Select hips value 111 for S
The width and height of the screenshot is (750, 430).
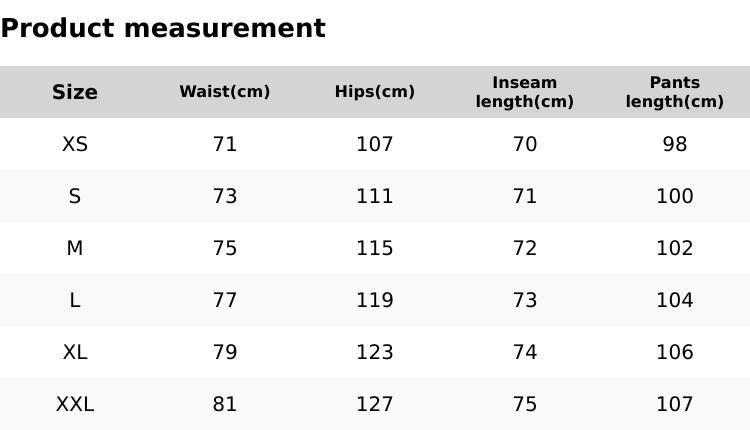(375, 196)
